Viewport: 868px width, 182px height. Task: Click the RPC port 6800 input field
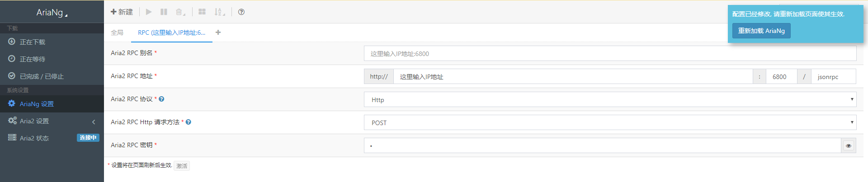pyautogui.click(x=781, y=77)
